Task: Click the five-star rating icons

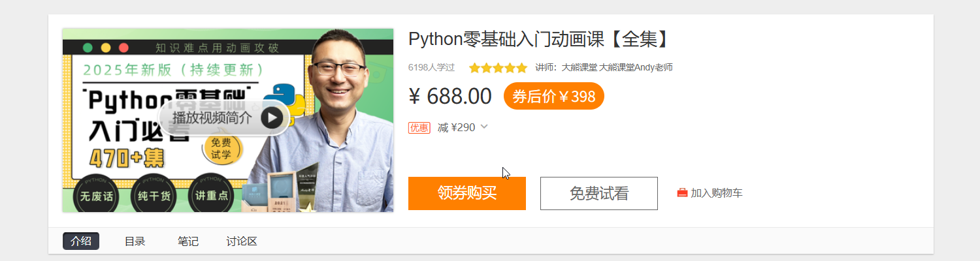Action: (498, 67)
